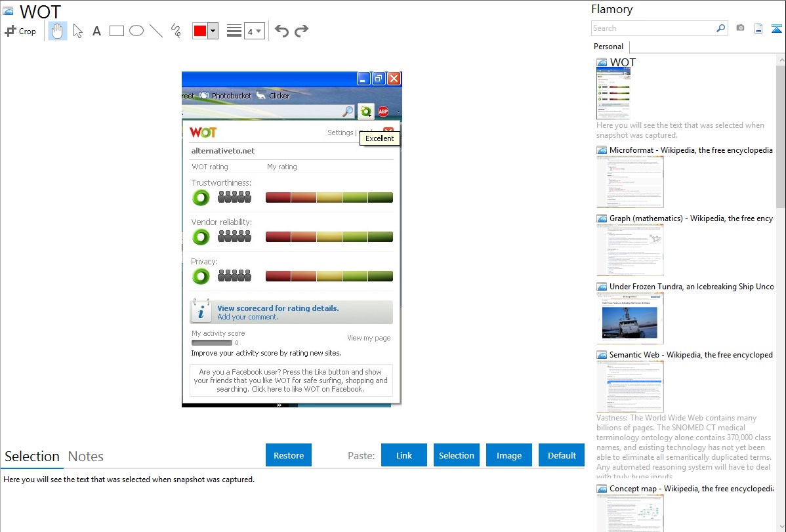
Task: Click the WOT logo in the popup
Action: click(203, 133)
